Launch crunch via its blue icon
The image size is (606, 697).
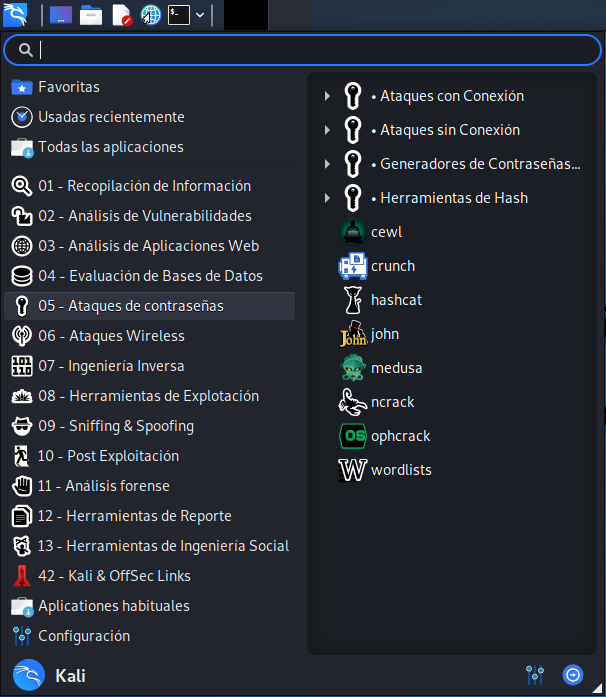click(353, 266)
